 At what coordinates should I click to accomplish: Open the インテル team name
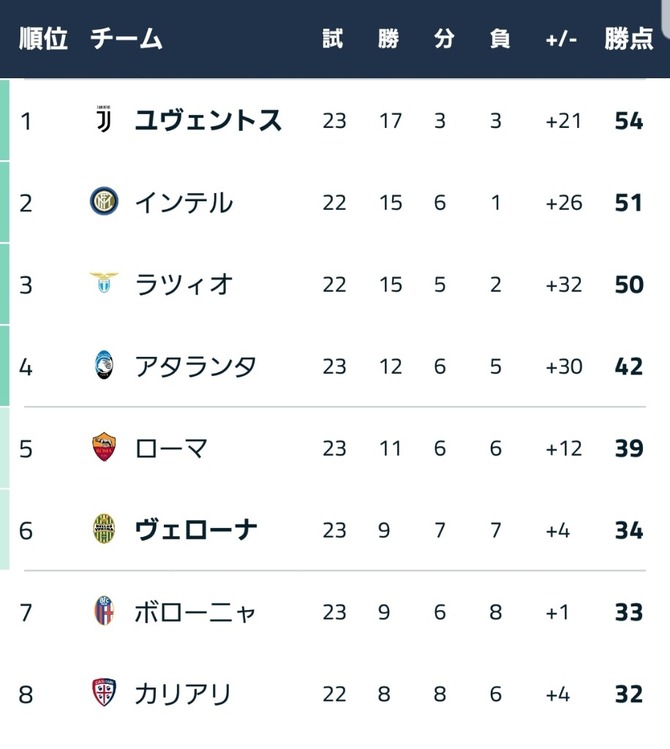coord(184,202)
